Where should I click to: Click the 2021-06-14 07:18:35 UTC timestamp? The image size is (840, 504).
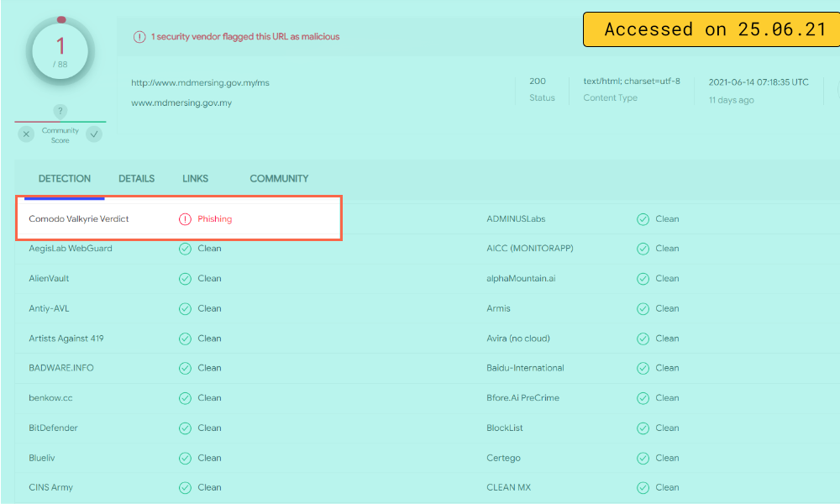point(759,82)
